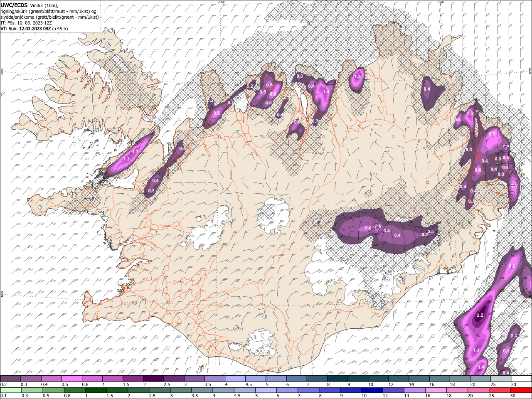Click the 'rigning/skúrir' legend description line

point(49,11)
